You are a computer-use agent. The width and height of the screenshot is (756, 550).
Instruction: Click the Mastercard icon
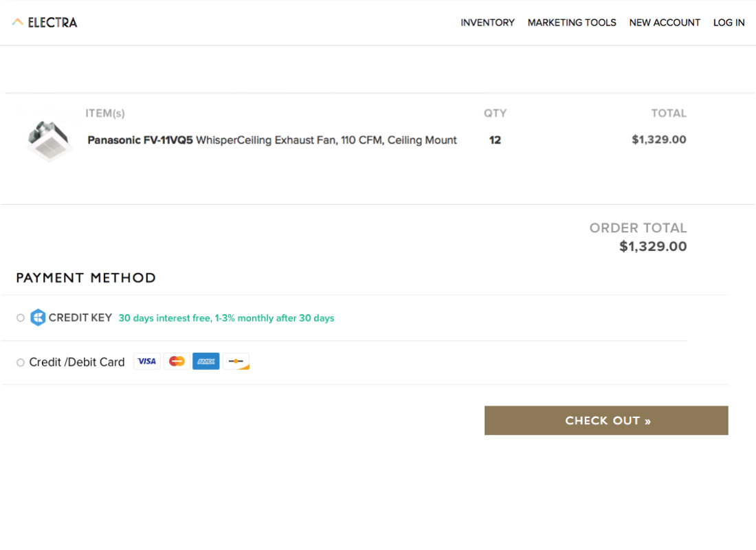[x=177, y=362]
